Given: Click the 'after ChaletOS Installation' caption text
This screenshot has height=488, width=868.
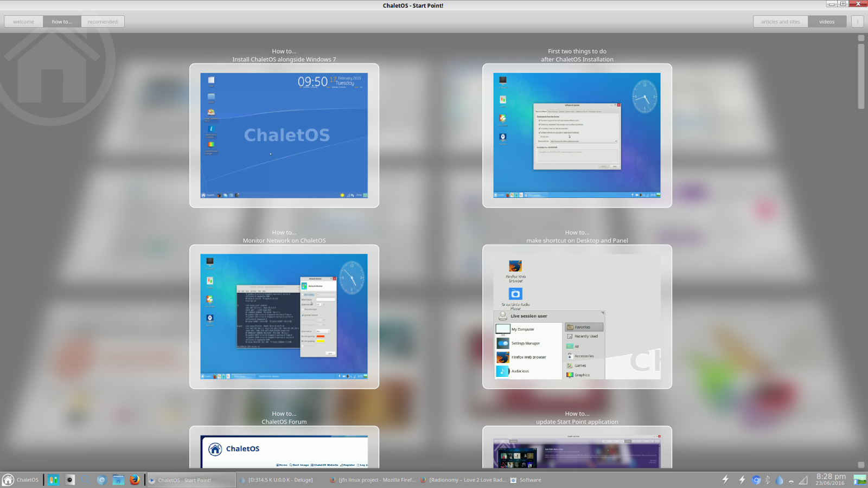Looking at the screenshot, I should 577,60.
